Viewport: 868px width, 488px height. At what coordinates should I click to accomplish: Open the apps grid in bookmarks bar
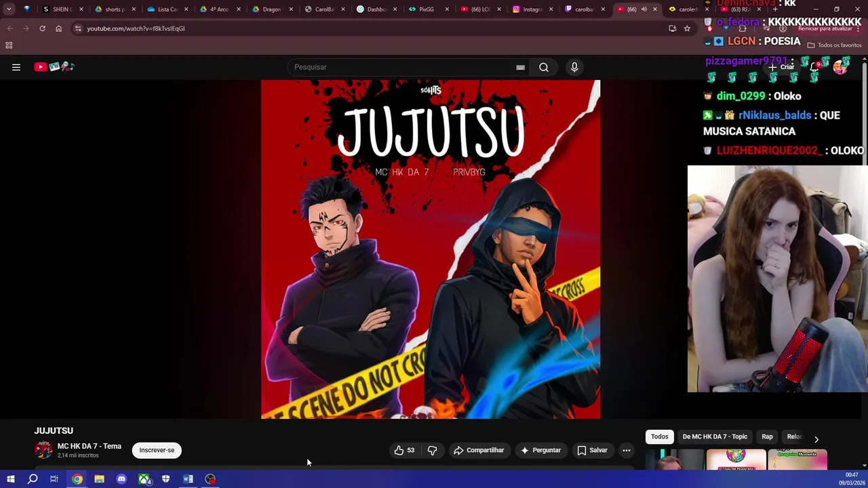coord(9,45)
